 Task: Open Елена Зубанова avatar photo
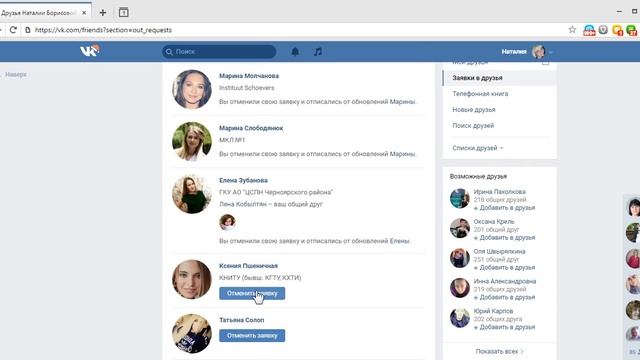click(192, 194)
